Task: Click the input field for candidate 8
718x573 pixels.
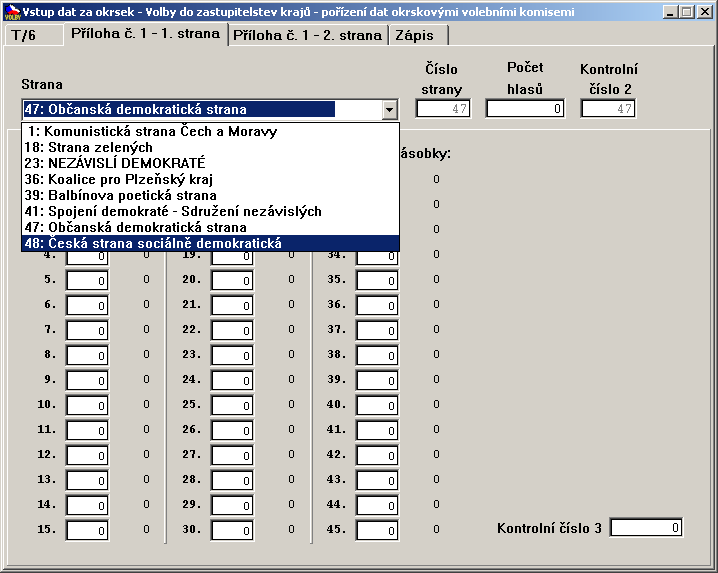Action: (x=87, y=355)
